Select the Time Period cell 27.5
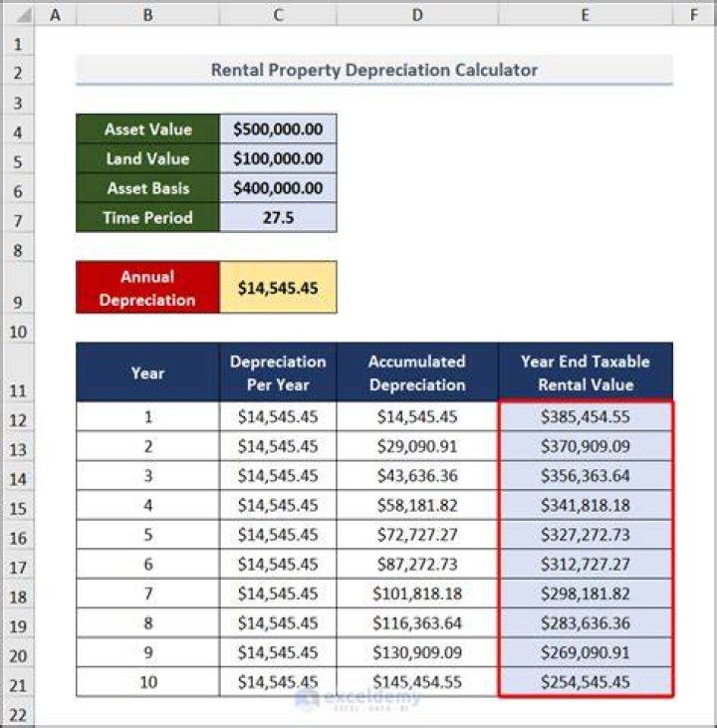This screenshot has height=728, width=717. pos(278,217)
